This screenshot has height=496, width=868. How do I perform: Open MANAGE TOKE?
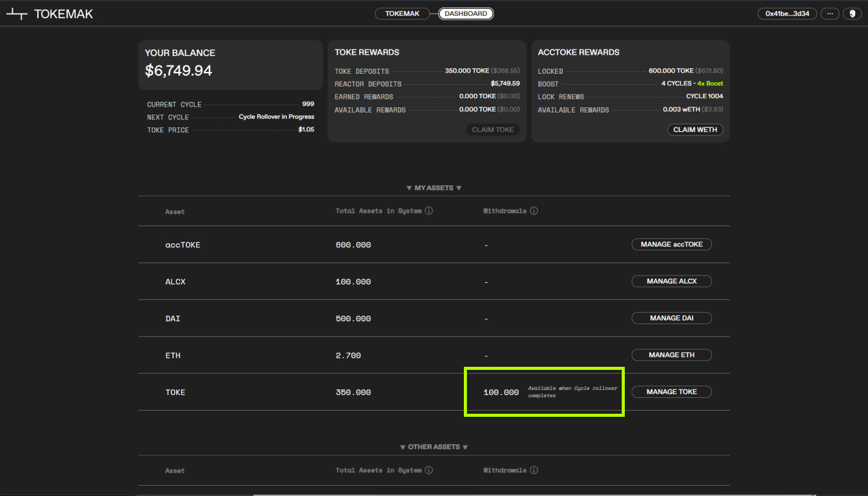[672, 392]
